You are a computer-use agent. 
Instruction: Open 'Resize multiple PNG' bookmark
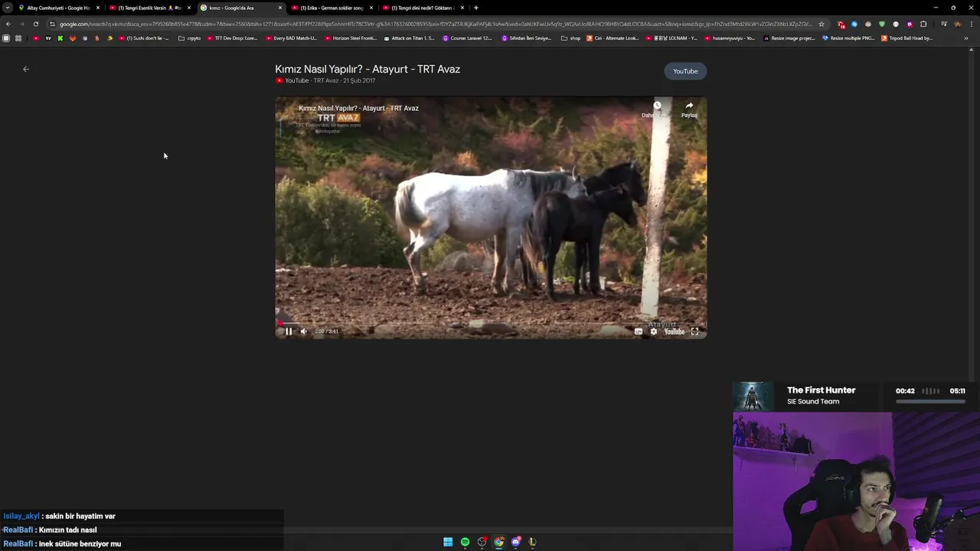coord(848,37)
